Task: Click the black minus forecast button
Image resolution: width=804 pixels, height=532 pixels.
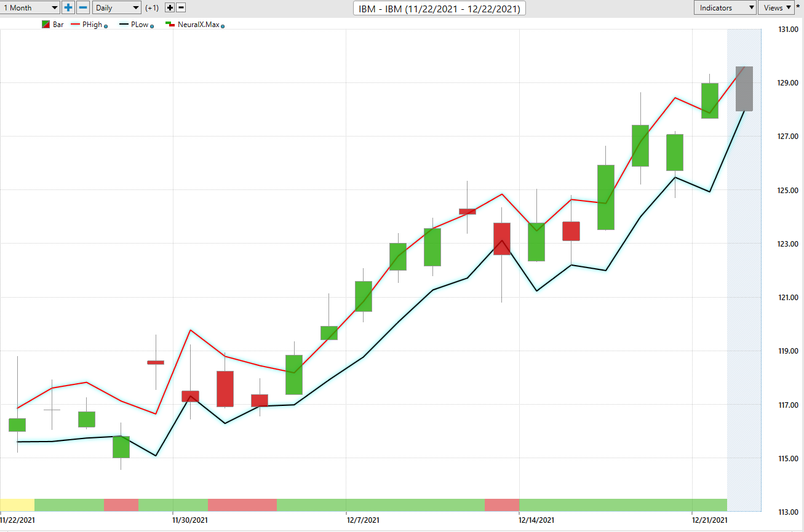Action: click(181, 8)
